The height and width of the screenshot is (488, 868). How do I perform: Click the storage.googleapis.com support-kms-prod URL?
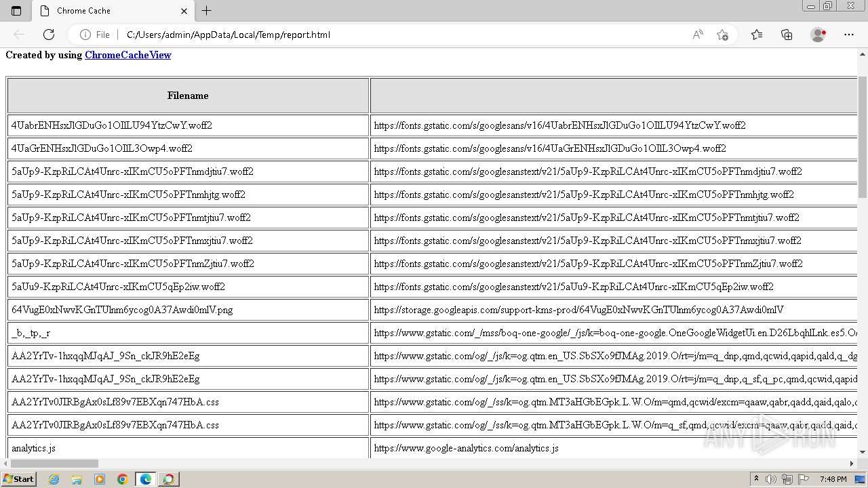[578, 310]
